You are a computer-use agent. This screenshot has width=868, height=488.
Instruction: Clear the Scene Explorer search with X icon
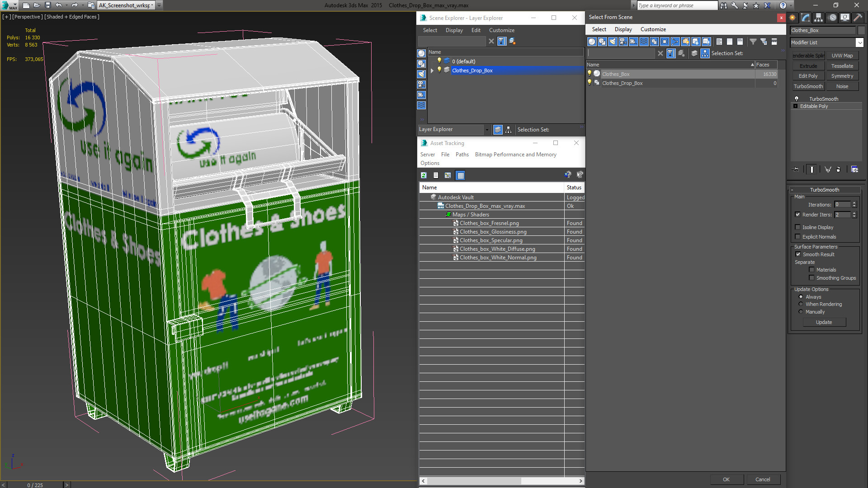[x=491, y=41]
